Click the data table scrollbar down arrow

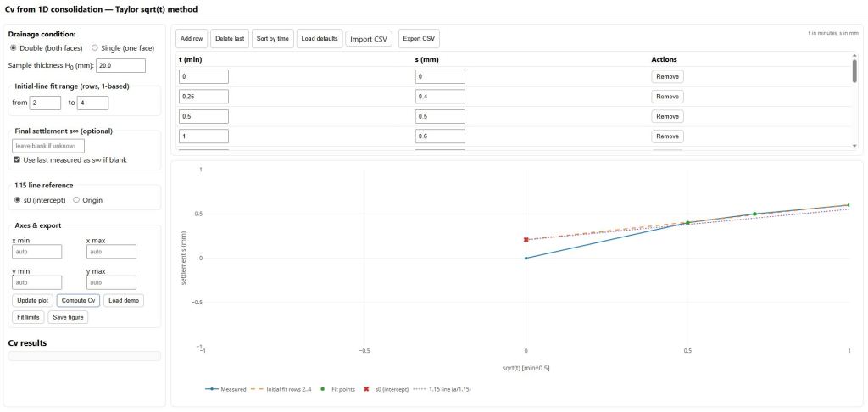pyautogui.click(x=854, y=146)
